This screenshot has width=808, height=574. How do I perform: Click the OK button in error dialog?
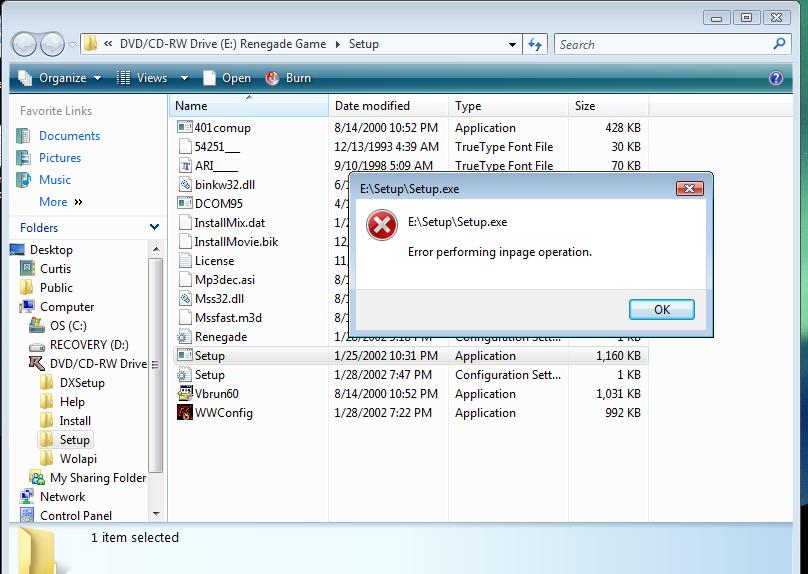pyautogui.click(x=661, y=309)
